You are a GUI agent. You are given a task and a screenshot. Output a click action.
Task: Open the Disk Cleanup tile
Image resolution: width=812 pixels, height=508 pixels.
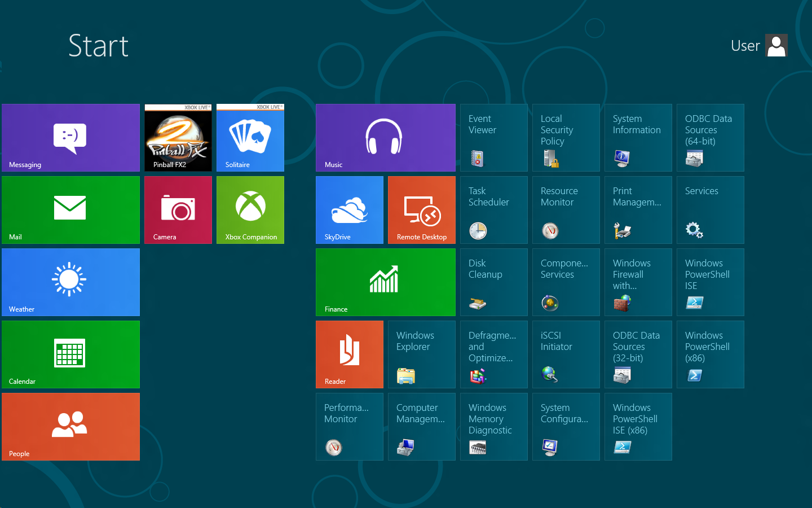tap(494, 282)
